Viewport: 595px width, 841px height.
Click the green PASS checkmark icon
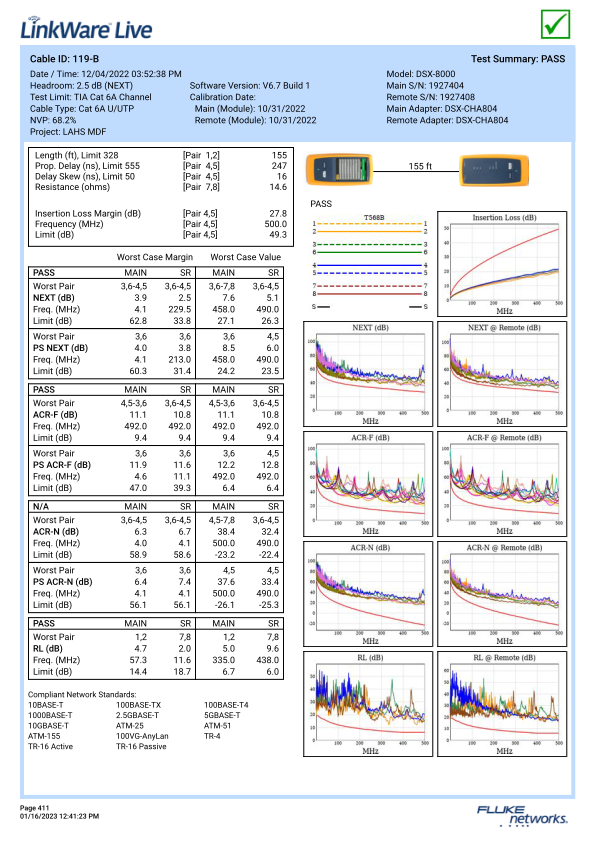tap(555, 24)
